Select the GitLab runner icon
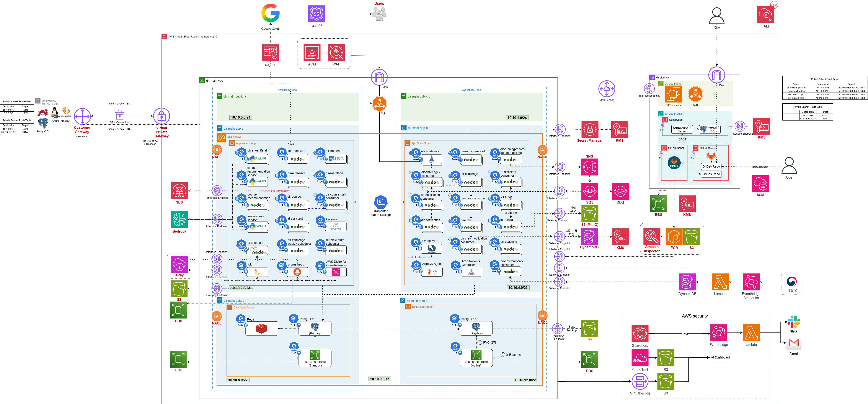Viewport: 868px width, 404px height. click(x=674, y=163)
